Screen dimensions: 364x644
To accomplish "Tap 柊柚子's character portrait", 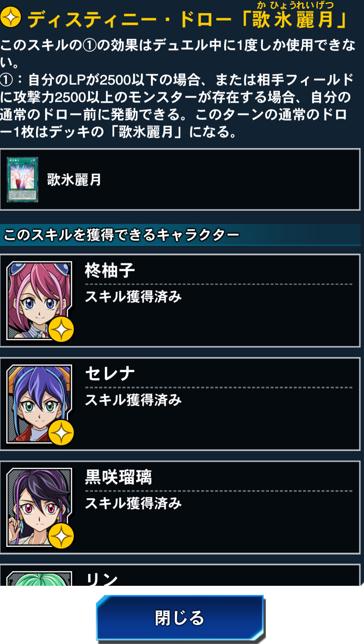I will pyautogui.click(x=39, y=300).
